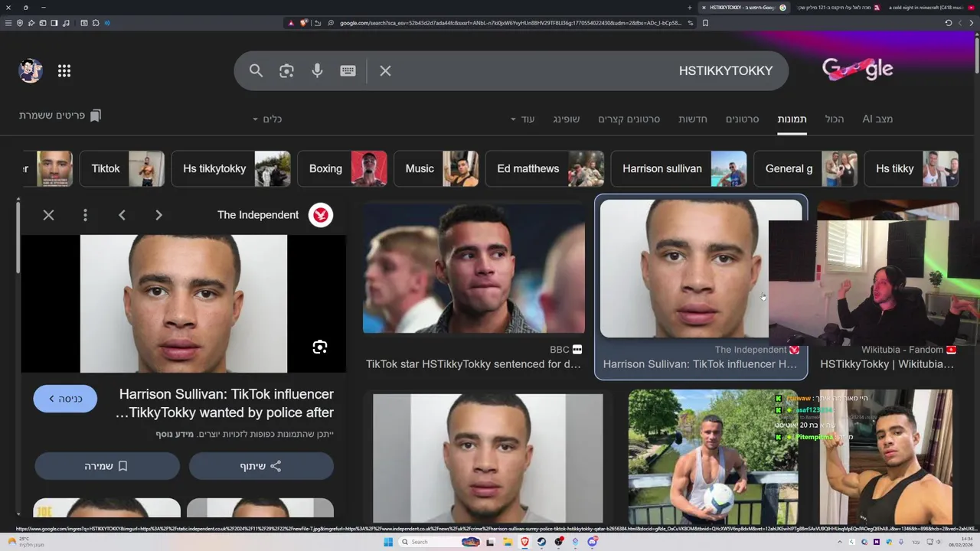Open the browser hamburger menu
The image size is (980, 551).
tap(8, 23)
